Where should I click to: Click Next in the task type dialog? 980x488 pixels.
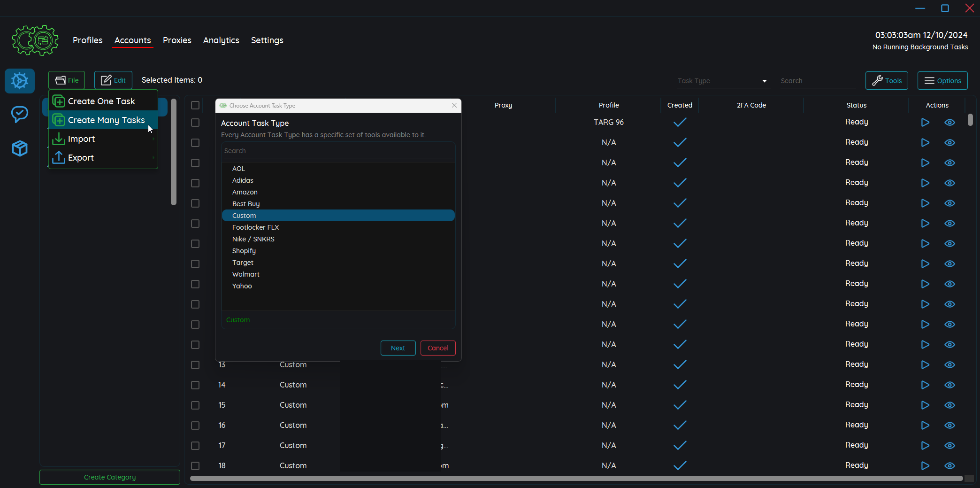[x=398, y=348]
